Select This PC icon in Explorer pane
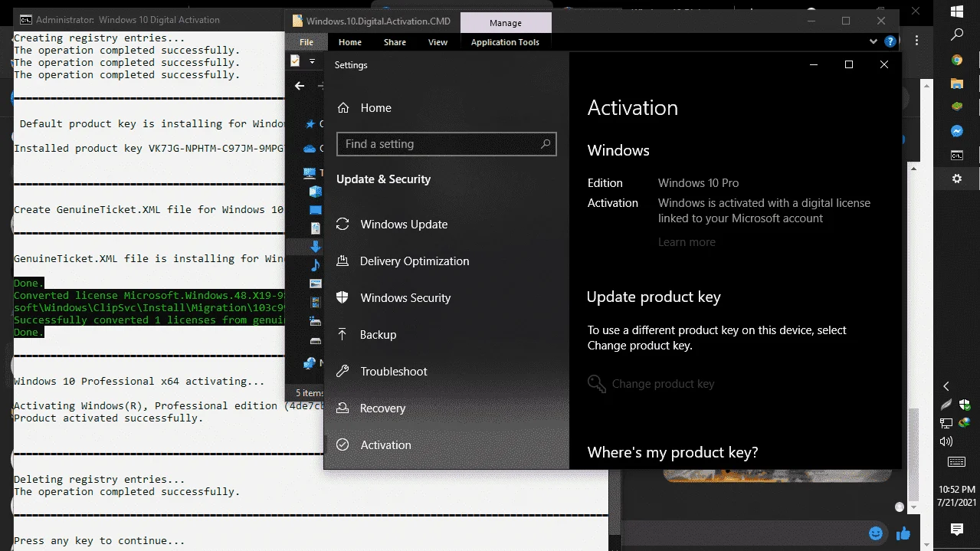 [310, 173]
